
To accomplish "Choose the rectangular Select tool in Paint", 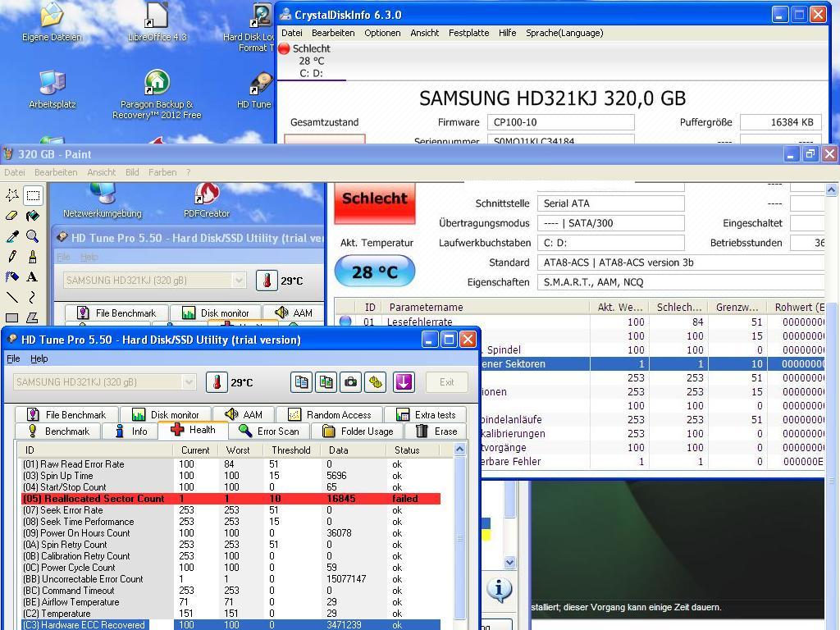I will pos(33,195).
